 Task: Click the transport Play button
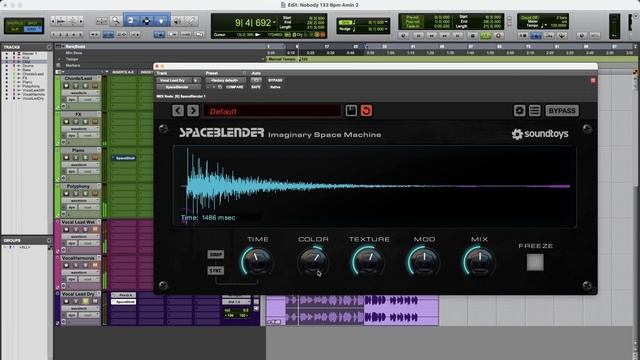pyautogui.click(x=485, y=36)
